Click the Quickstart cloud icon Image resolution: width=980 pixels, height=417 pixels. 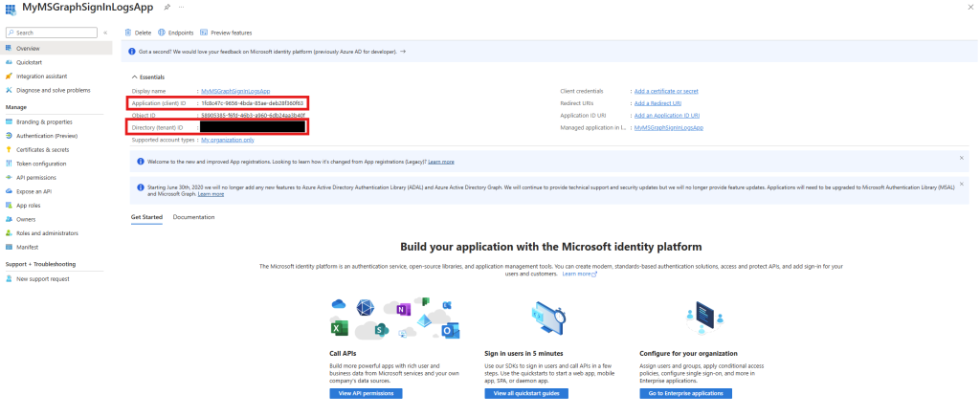pyautogui.click(x=9, y=62)
